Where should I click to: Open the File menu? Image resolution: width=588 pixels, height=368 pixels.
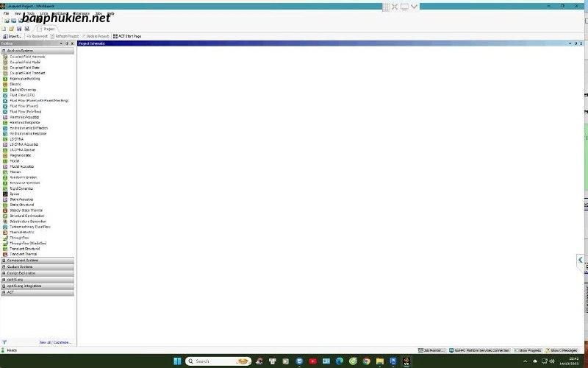(x=6, y=14)
